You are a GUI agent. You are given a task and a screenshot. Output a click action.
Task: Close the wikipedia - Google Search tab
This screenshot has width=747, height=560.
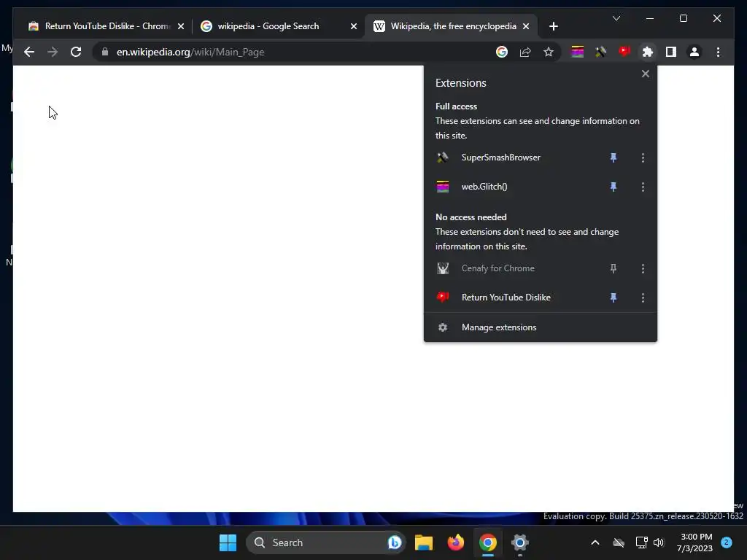click(x=354, y=26)
